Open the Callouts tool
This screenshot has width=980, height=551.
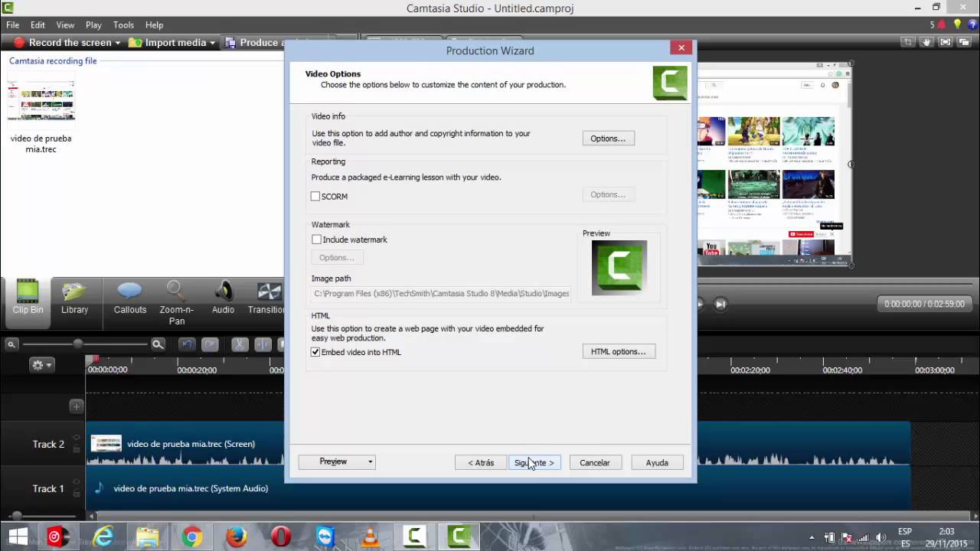pos(129,298)
